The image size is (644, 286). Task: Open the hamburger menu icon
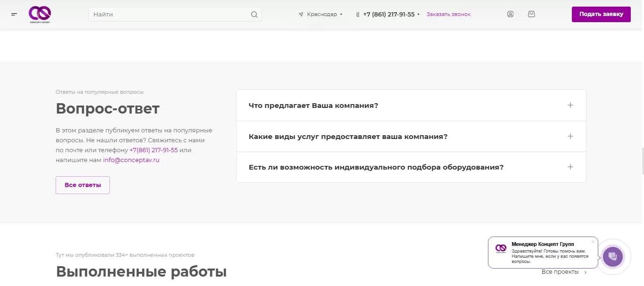point(14,15)
